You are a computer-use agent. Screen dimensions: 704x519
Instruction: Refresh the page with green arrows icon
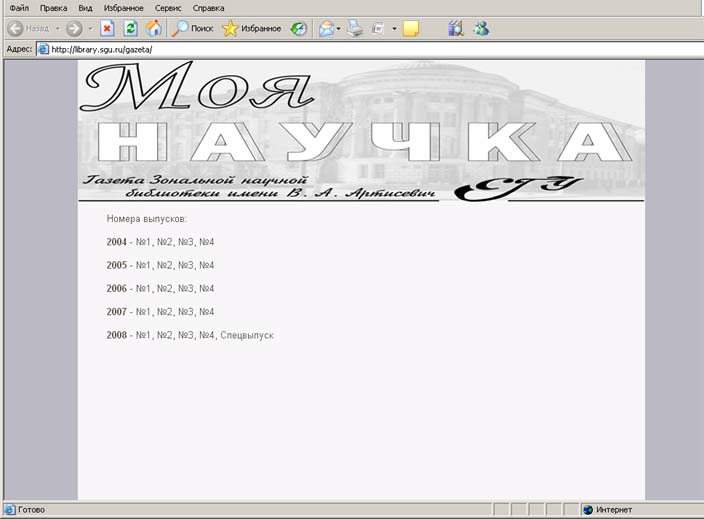click(131, 29)
